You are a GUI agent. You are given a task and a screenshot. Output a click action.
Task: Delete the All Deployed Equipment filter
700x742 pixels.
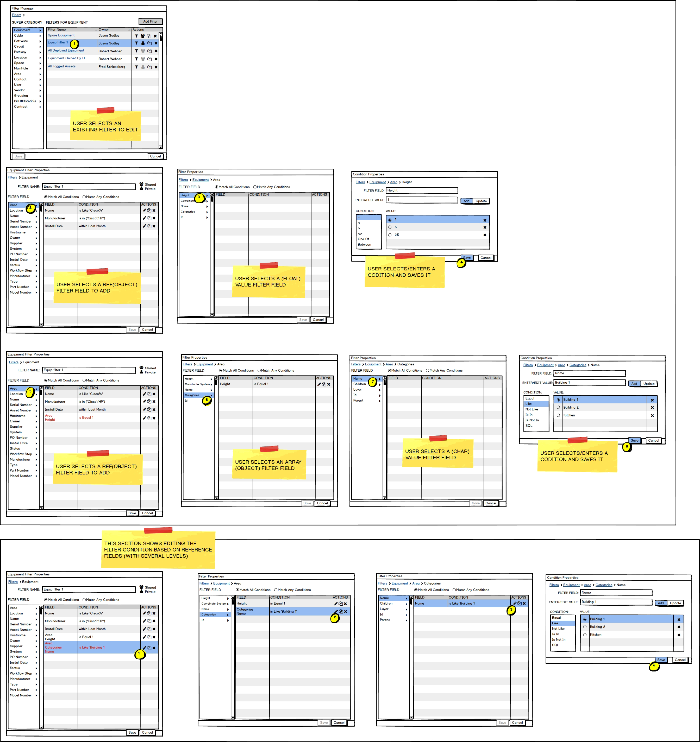(156, 51)
